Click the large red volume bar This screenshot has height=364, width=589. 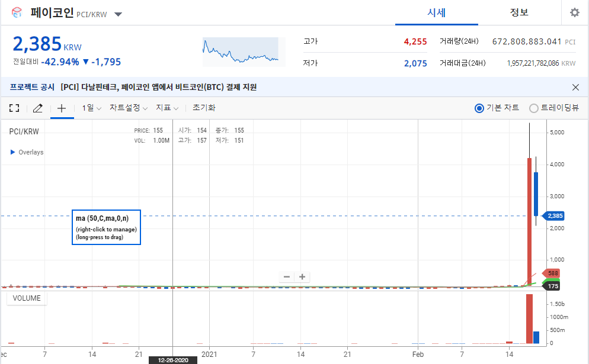529,318
